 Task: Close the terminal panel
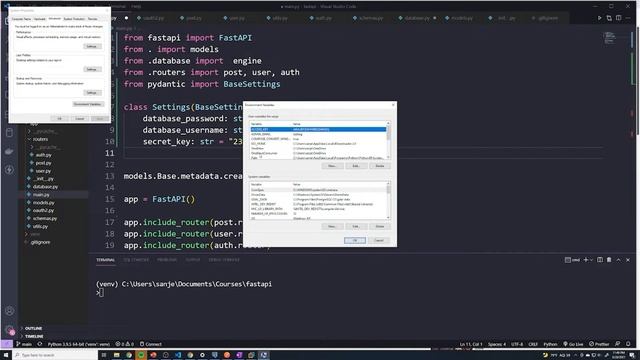tap(628, 260)
